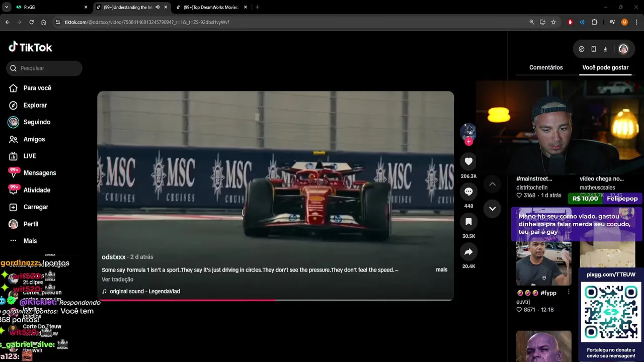
Task: Click the distritochefin username
Action: [x=532, y=188]
